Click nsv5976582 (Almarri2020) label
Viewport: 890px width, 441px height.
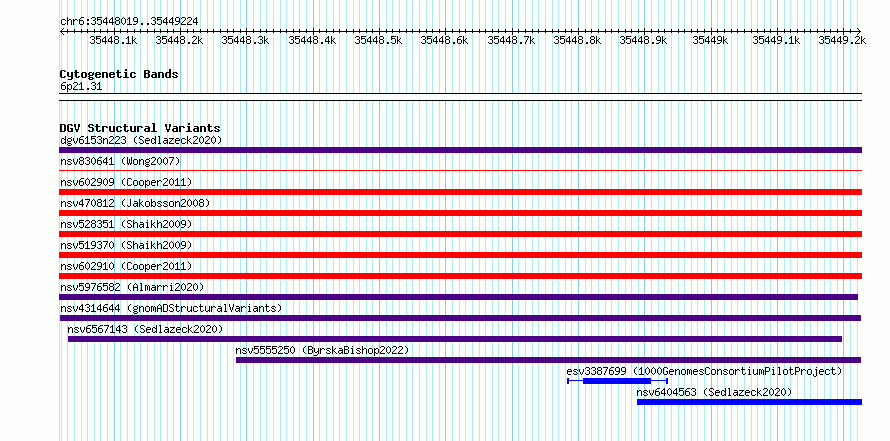(132, 287)
